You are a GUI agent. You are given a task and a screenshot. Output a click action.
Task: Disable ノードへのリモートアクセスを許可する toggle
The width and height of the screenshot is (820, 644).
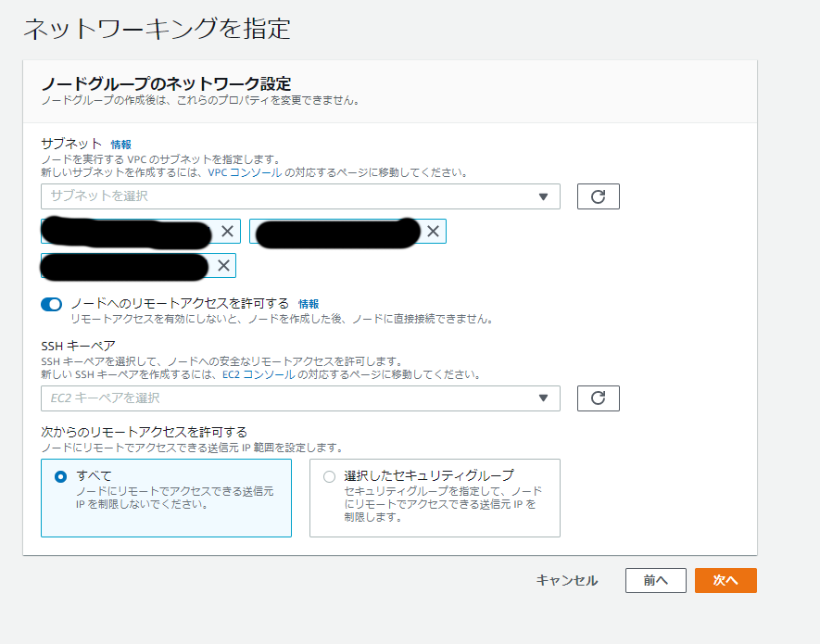point(52,304)
